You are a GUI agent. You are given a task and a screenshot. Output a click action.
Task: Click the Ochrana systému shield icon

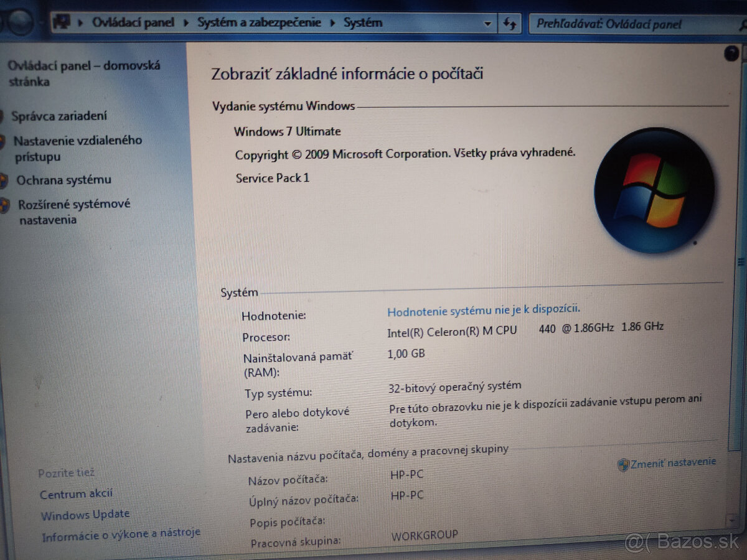coord(4,180)
